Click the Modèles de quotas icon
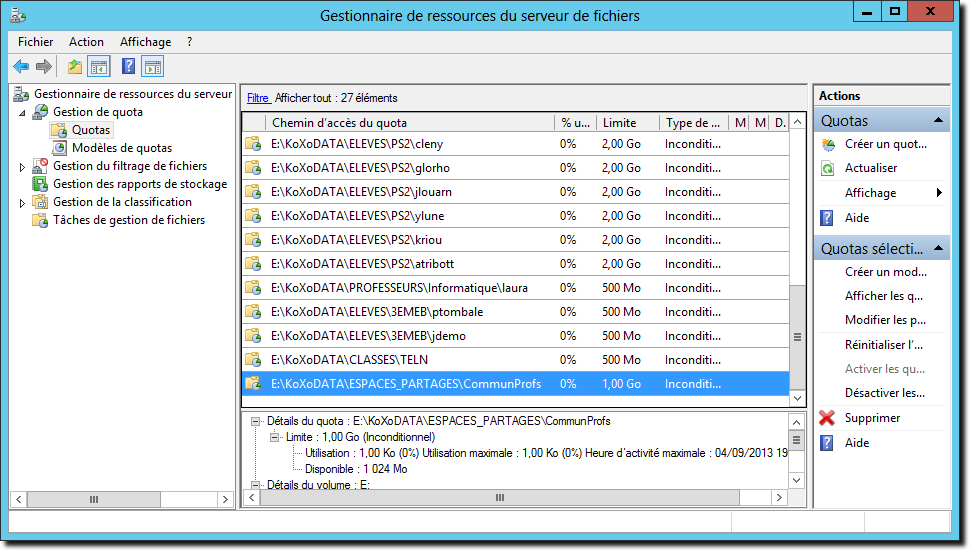The width and height of the screenshot is (970, 550). pos(59,148)
